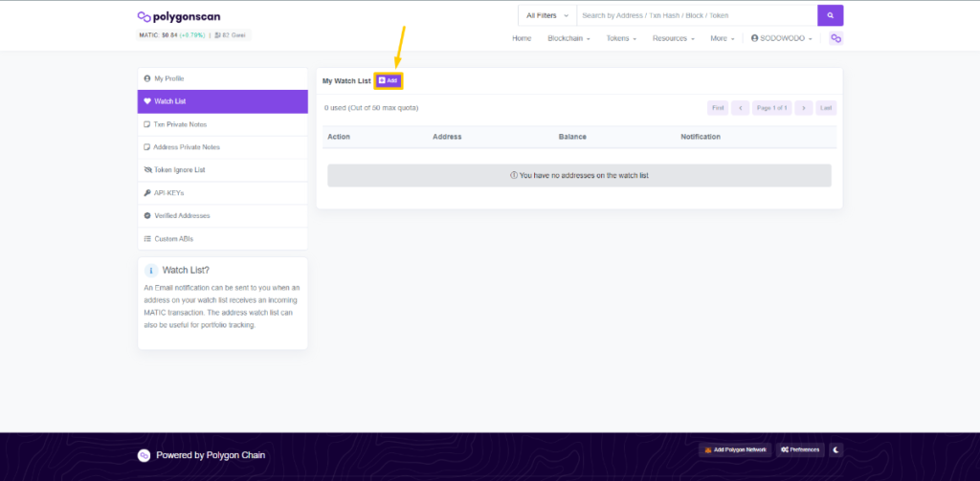Open Token Ignore List
Screen dimensions: 980x481
(x=222, y=170)
